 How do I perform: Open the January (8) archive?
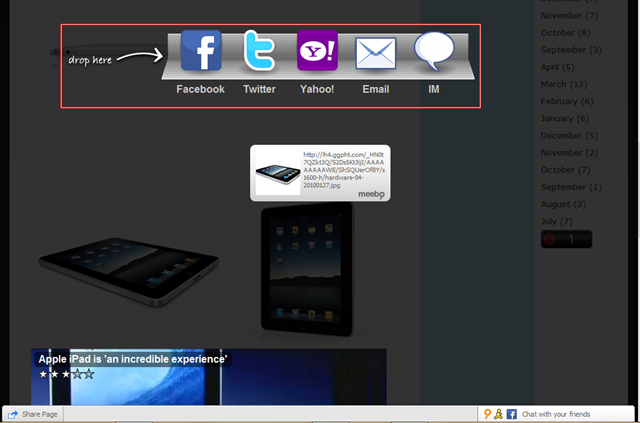point(565,118)
